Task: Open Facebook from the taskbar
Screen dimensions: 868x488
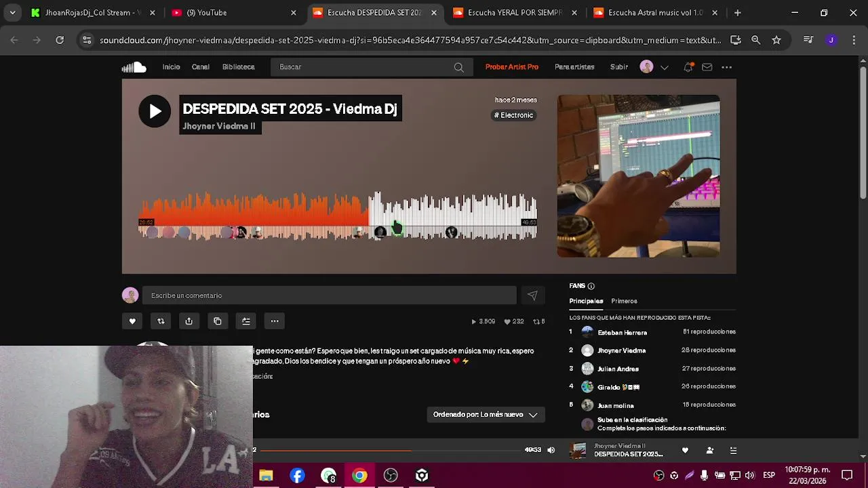Action: pyautogui.click(x=297, y=476)
